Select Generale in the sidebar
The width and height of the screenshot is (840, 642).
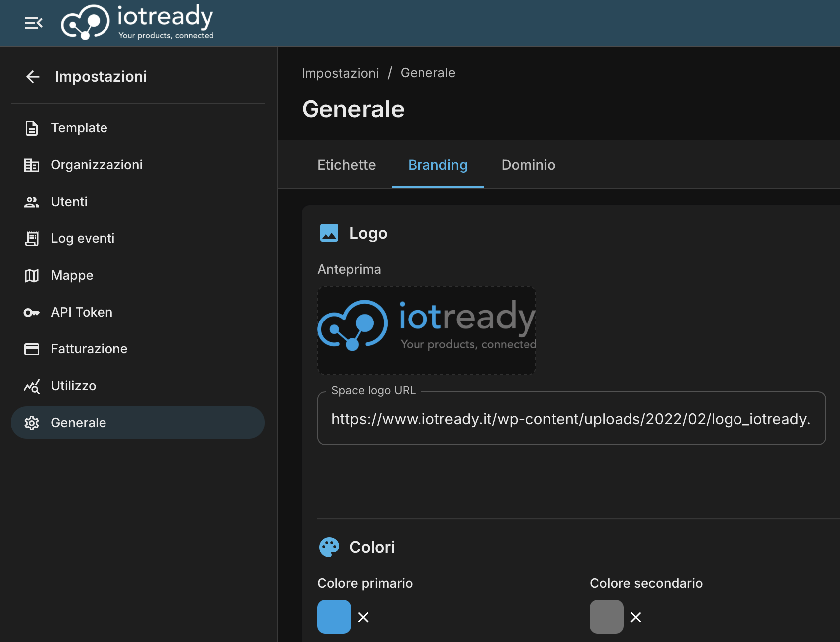click(x=138, y=423)
